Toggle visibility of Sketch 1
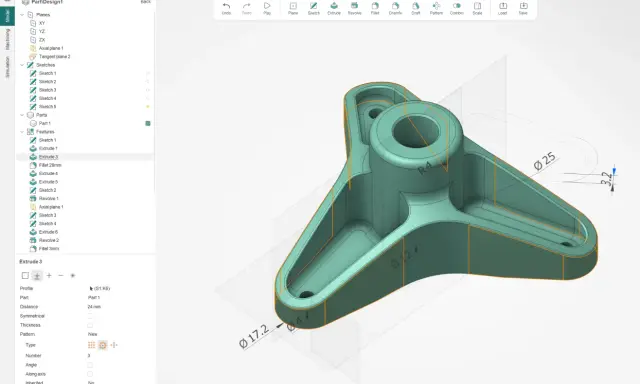This screenshot has width=640, height=384. pos(148,73)
